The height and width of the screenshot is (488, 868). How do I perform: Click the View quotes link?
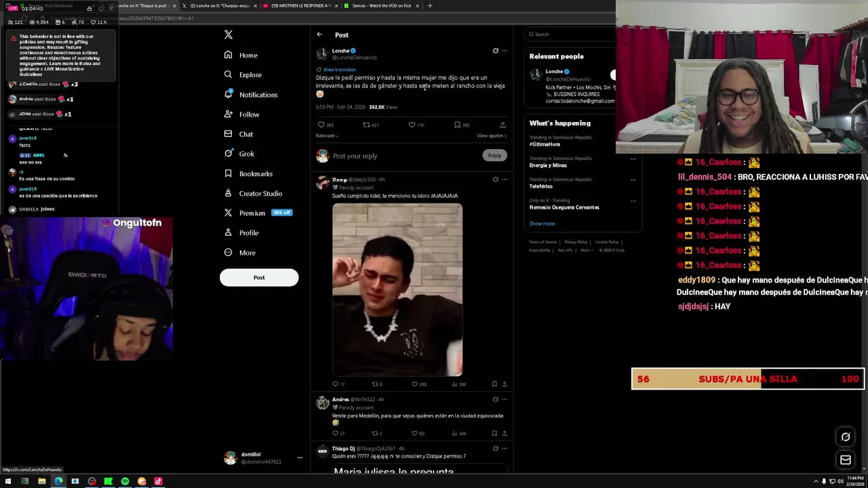tap(492, 136)
